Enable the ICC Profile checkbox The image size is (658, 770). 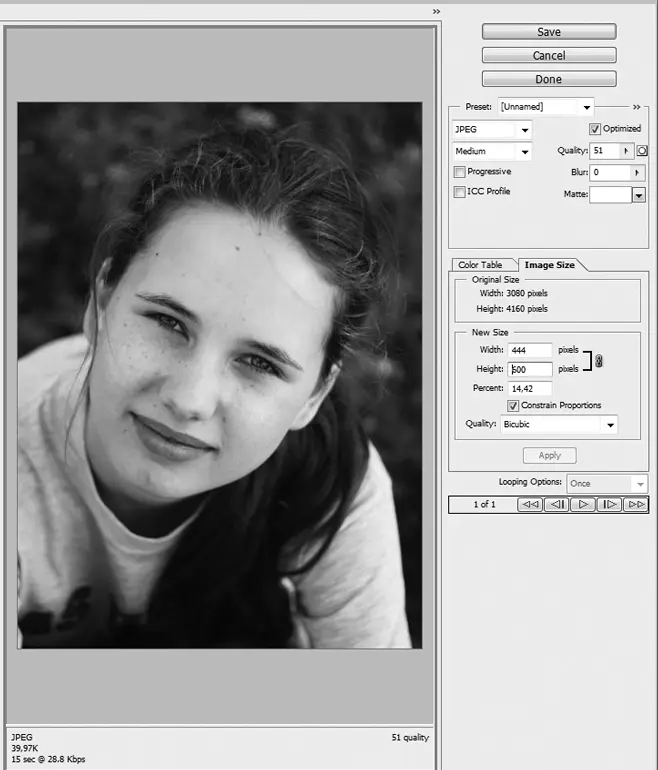[460, 192]
